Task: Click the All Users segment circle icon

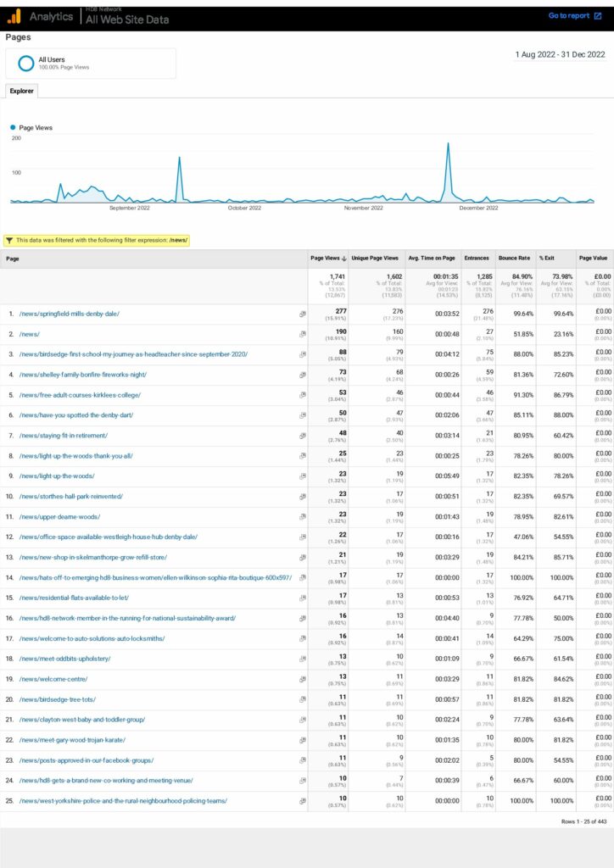Action: point(26,63)
